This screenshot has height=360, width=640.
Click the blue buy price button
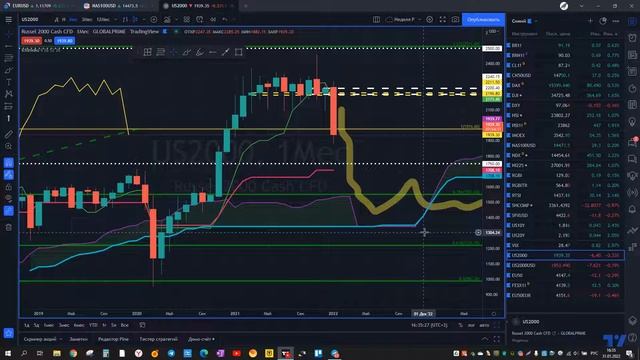pos(64,41)
